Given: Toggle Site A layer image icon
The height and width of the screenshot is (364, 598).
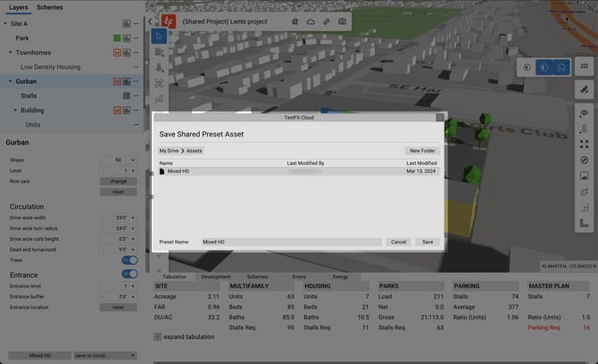Looking at the screenshot, I should [x=127, y=23].
